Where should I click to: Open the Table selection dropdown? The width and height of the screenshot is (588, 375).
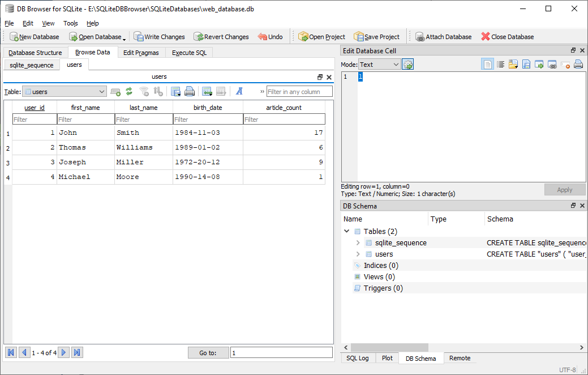tap(64, 91)
